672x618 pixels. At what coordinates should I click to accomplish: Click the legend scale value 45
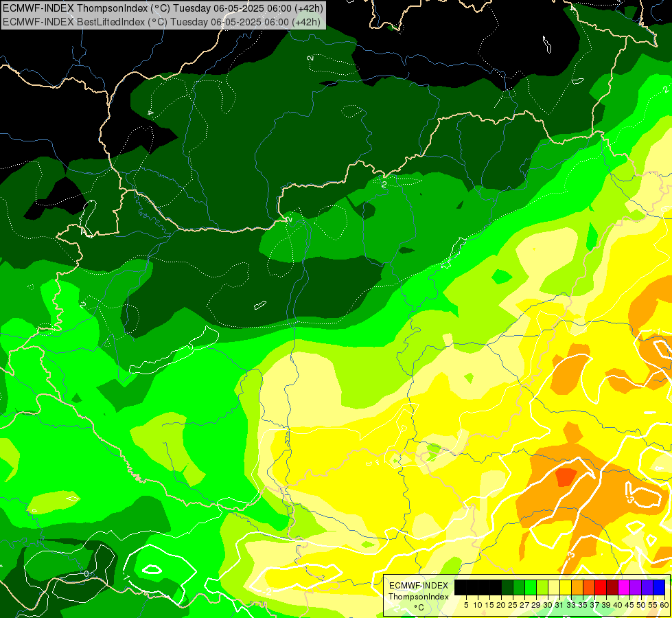(629, 605)
